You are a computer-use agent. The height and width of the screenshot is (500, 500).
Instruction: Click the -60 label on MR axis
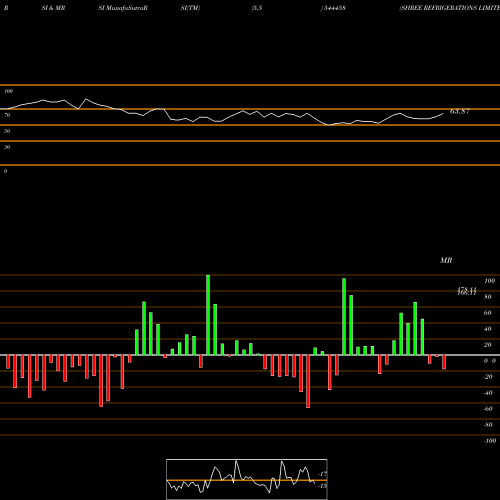[x=488, y=409]
